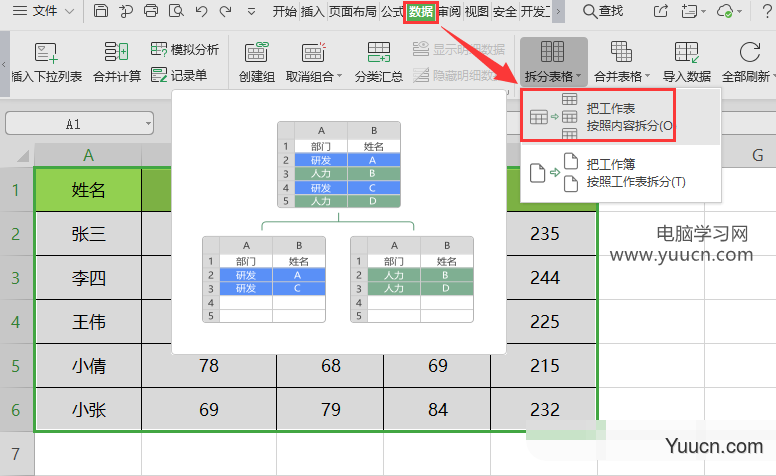Select column A header

pyautogui.click(x=88, y=155)
